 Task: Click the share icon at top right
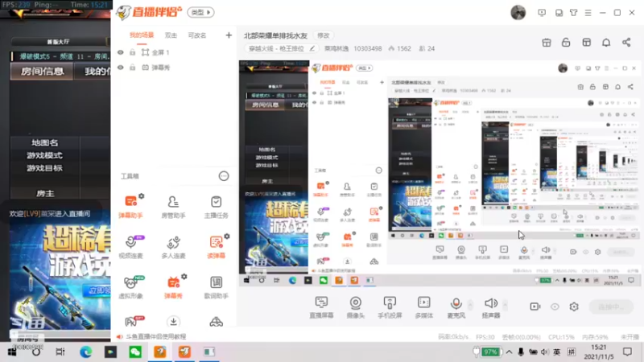point(626,43)
